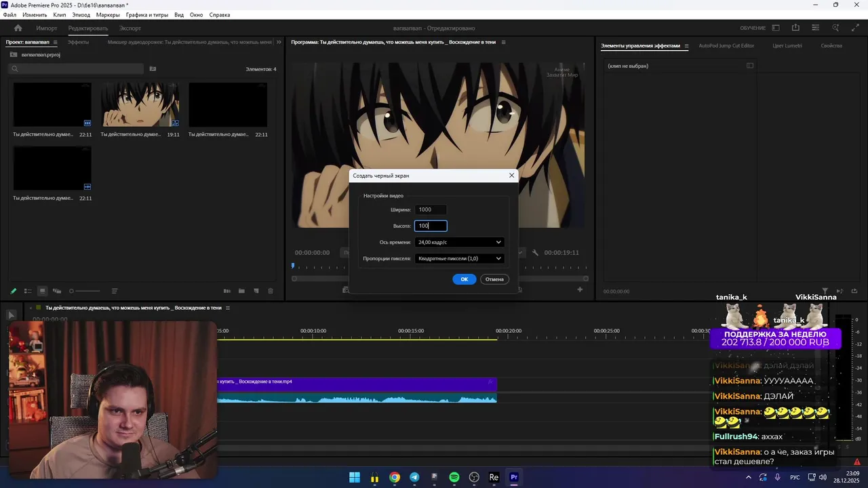Click the play-audio icon in Effect Controls footer

[x=840, y=291]
